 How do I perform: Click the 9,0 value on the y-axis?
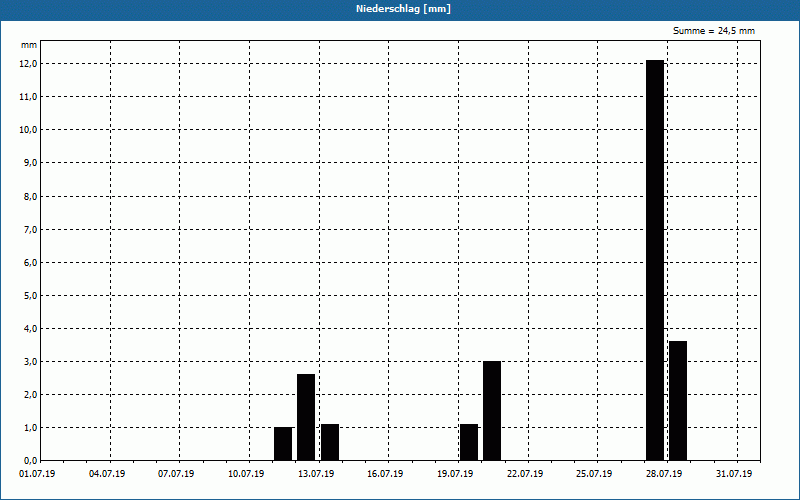(29, 163)
